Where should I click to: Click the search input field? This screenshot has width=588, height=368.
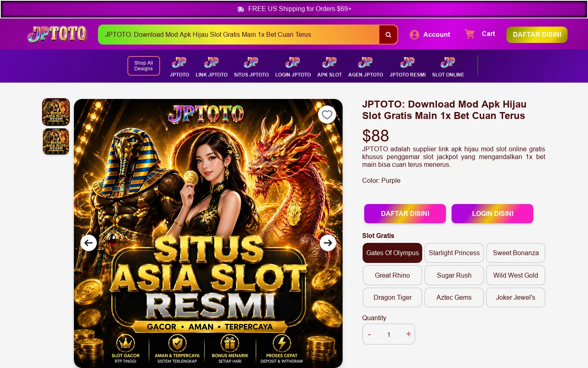tap(238, 35)
